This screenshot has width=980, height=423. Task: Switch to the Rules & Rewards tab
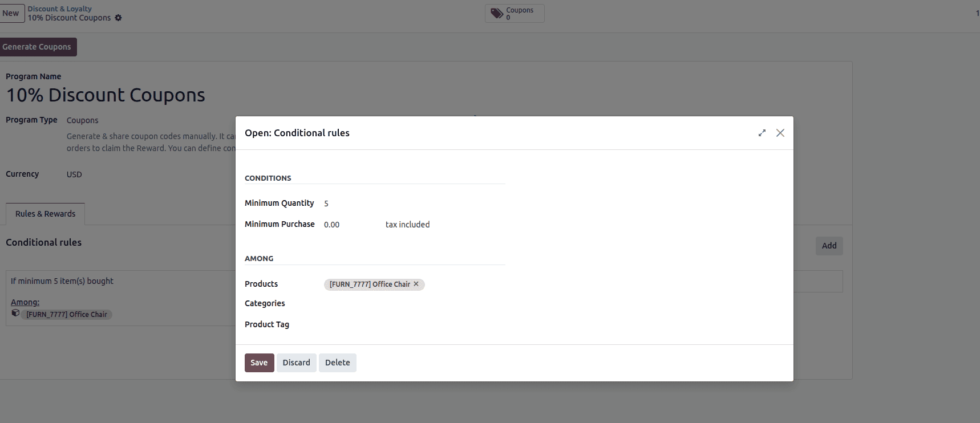point(45,214)
